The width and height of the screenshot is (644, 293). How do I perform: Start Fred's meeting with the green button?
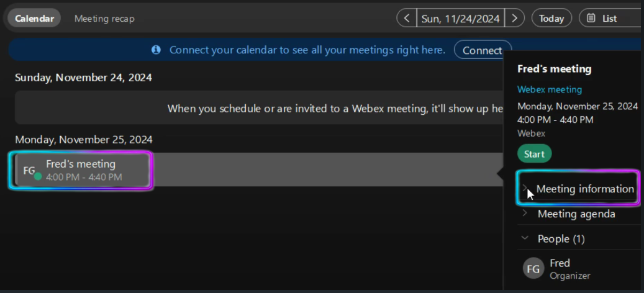tap(534, 154)
